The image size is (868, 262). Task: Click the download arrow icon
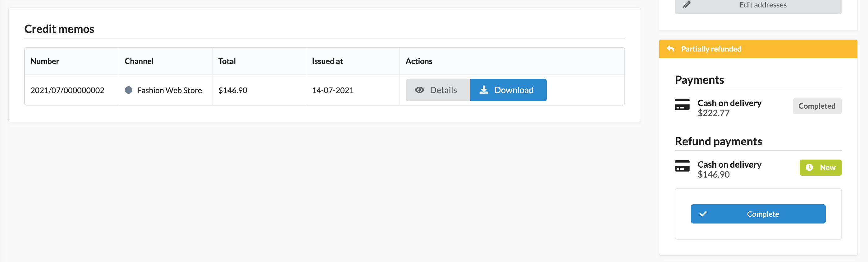coord(483,90)
